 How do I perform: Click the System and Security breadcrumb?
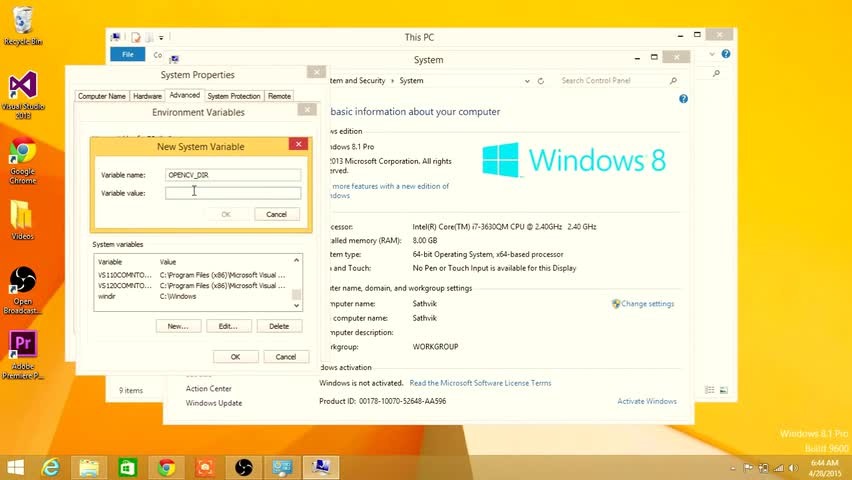[358, 80]
